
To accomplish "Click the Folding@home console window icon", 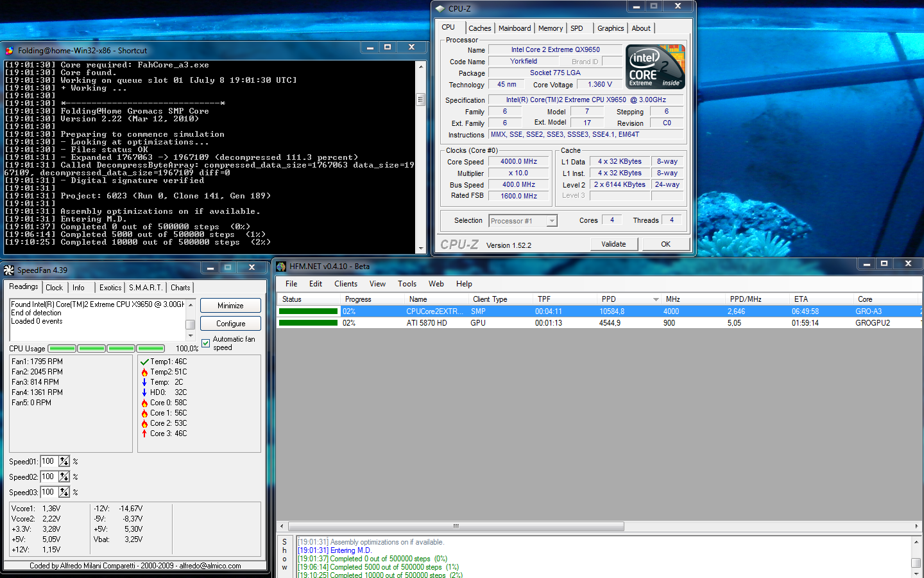I will (x=10, y=51).
